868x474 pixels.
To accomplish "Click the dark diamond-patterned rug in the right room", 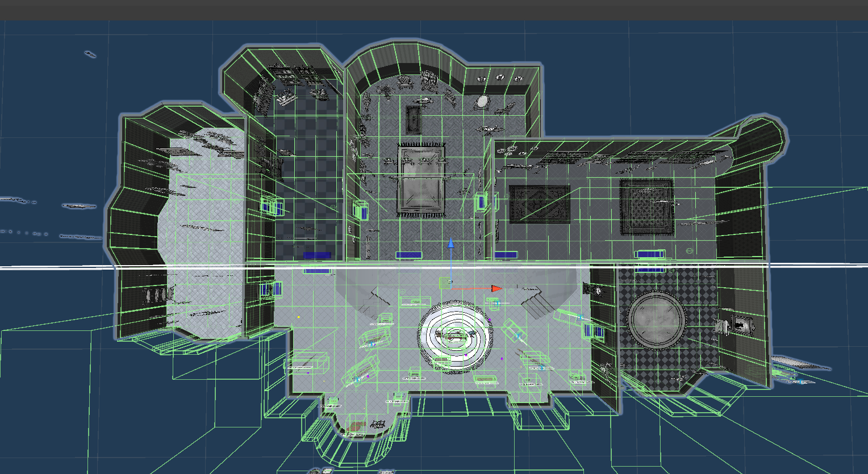I will 539,204.
